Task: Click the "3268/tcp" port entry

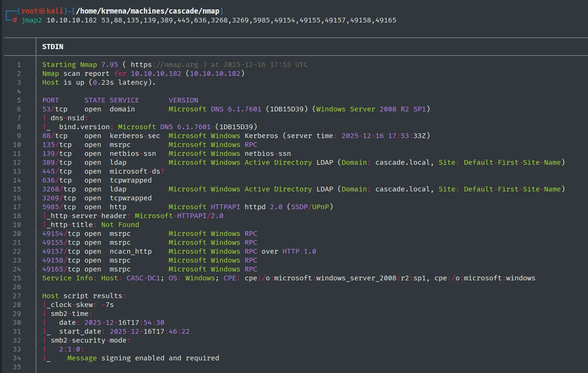Action: [59, 189]
